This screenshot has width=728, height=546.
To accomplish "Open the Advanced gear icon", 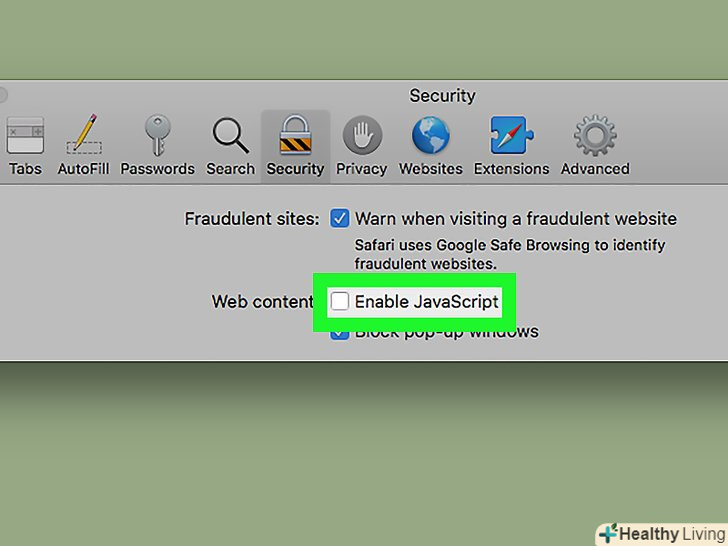I will (x=595, y=135).
